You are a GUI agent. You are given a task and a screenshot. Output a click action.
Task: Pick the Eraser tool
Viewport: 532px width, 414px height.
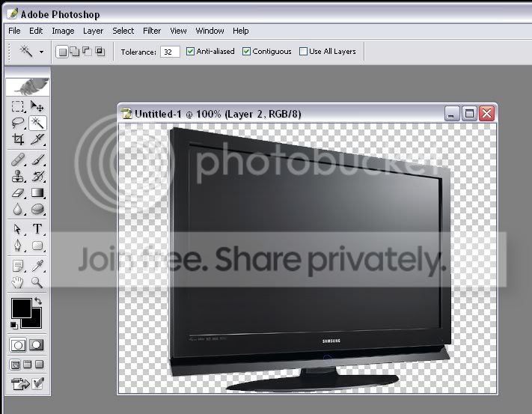(x=18, y=192)
